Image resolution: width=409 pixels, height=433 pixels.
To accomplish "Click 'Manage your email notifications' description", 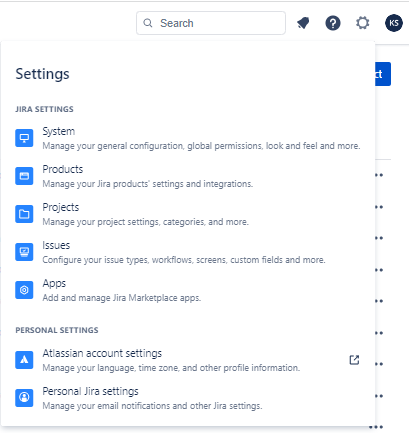I will [152, 406].
